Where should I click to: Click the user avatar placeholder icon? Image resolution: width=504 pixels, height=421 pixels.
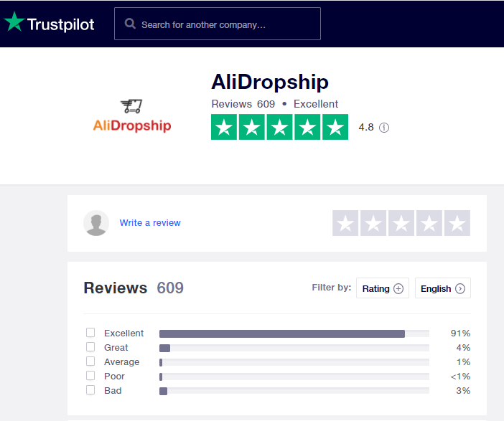pos(96,223)
